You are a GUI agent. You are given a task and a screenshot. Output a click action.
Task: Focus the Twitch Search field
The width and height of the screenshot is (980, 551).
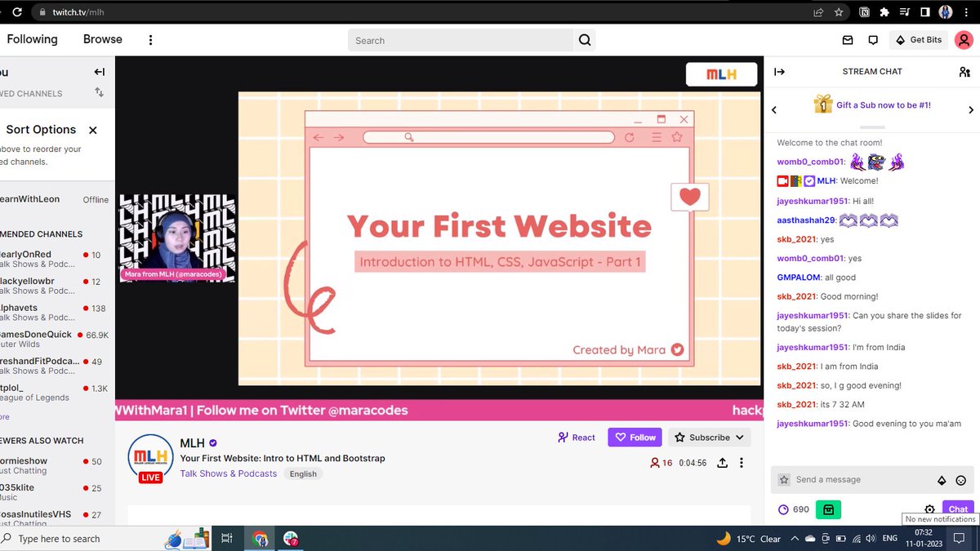coord(461,40)
